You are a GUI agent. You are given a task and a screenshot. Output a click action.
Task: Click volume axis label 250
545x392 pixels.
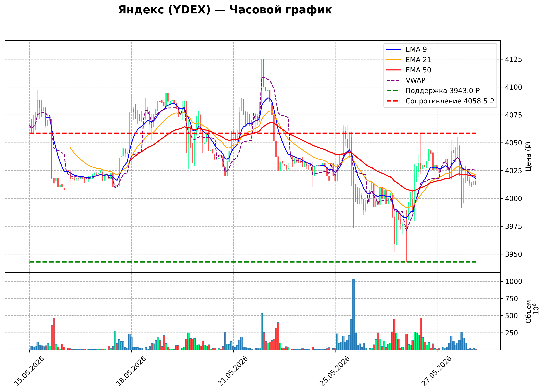(511, 333)
